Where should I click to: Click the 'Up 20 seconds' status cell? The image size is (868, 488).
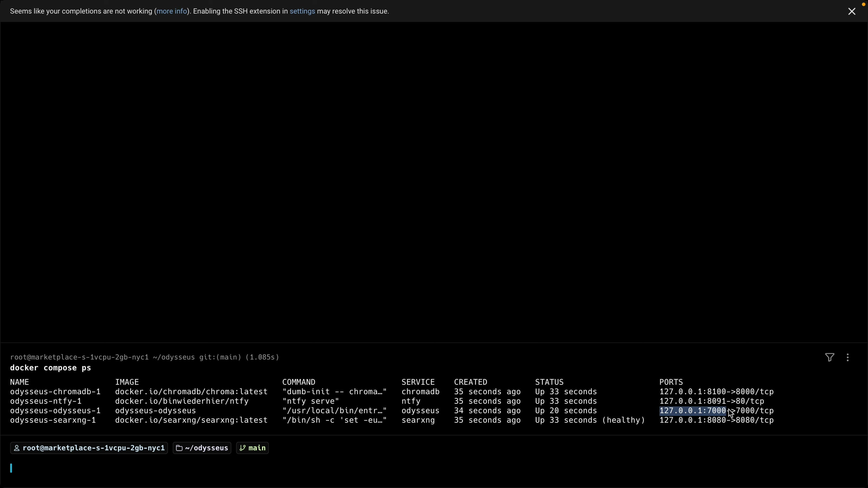(566, 410)
